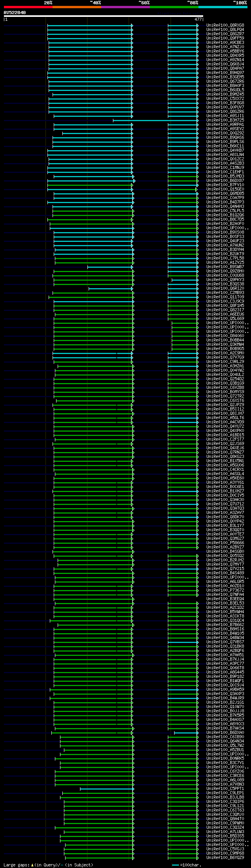This screenshot has width=251, height=868.
Task: Open hit UniRef100_A9CBE3
Action: (x=225, y=42)
